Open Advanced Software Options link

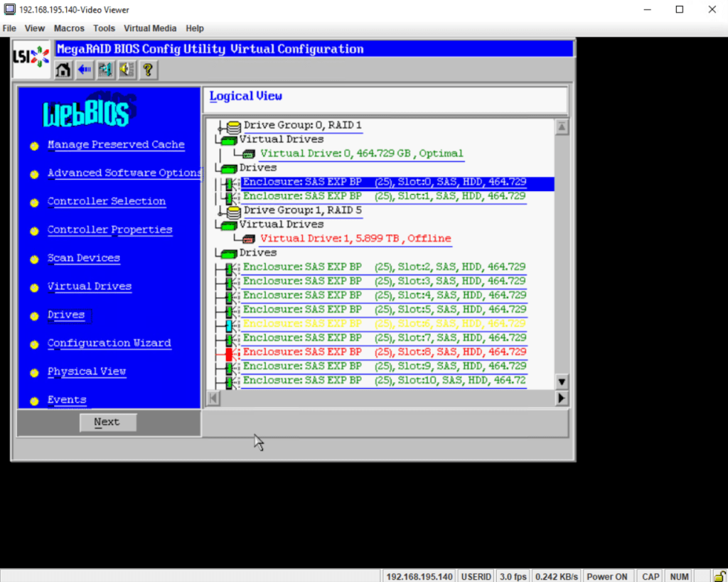(125, 173)
